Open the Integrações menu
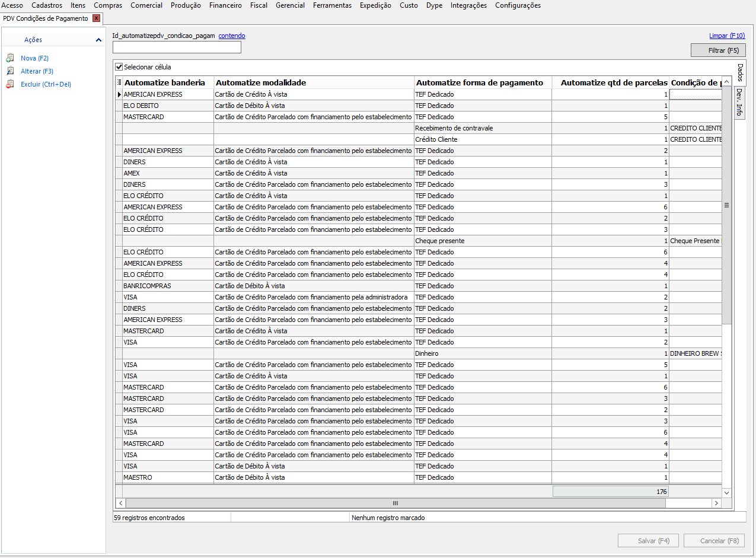 pos(468,5)
